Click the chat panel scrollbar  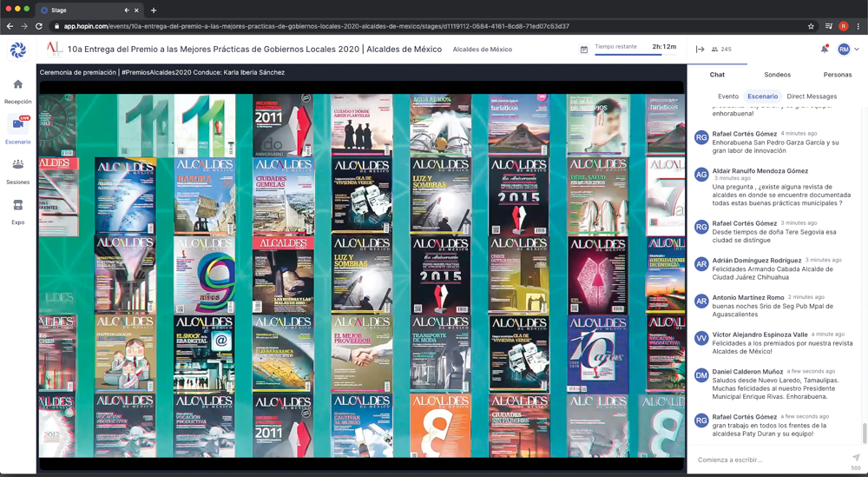point(865,434)
